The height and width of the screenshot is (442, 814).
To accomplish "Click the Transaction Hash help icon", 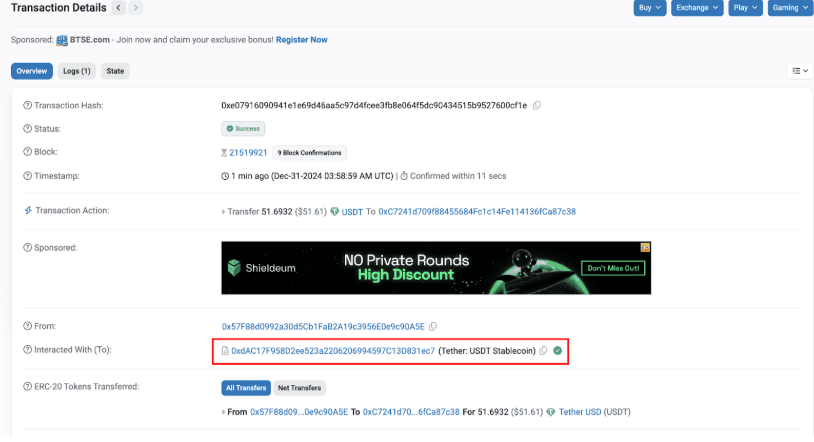I will [27, 105].
